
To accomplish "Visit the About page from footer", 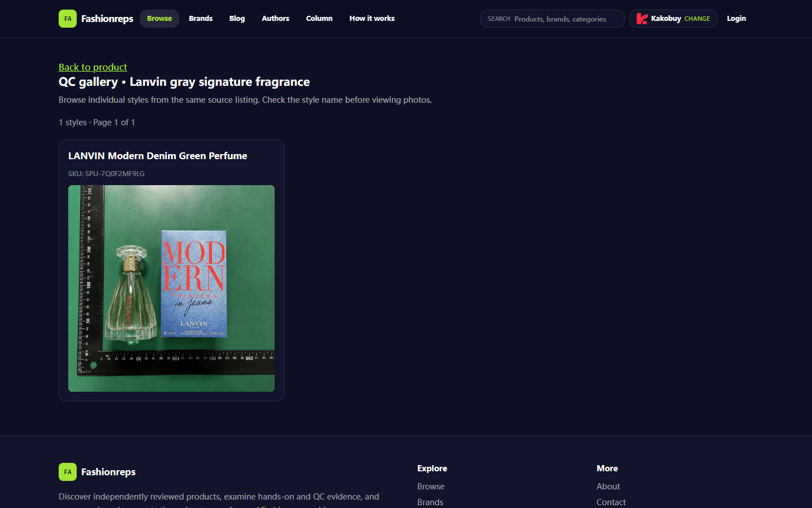I will [x=608, y=487].
